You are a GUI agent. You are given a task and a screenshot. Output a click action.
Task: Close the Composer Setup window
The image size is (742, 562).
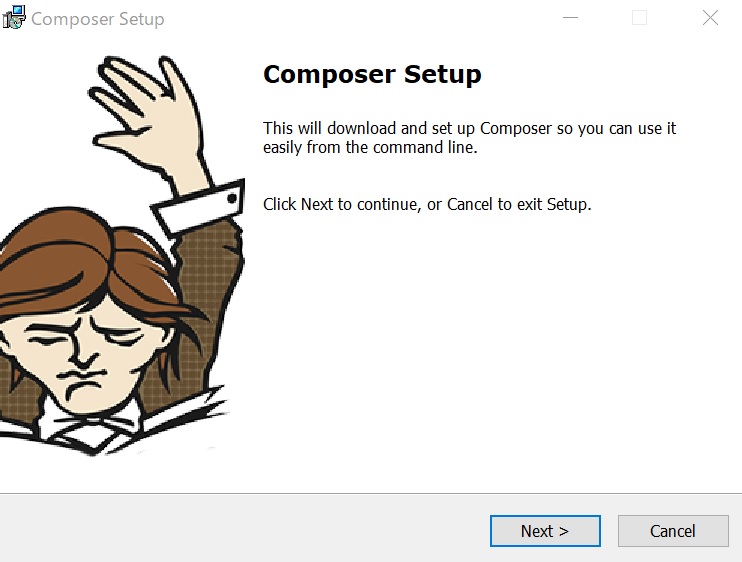[710, 18]
